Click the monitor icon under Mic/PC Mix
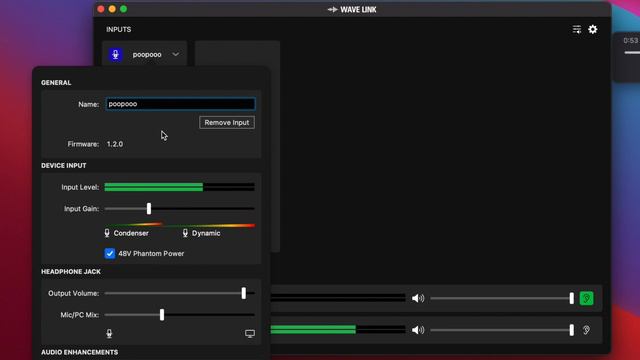This screenshot has width=640, height=360. 250,333
